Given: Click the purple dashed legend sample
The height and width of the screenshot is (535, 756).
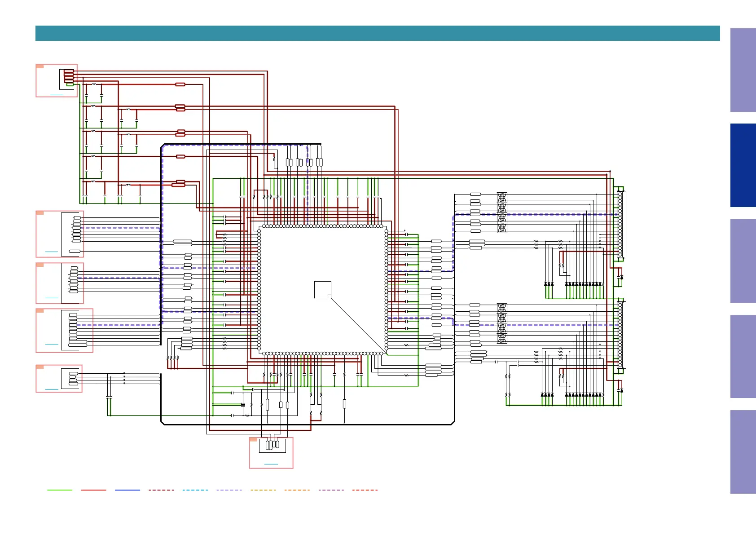Looking at the screenshot, I should pyautogui.click(x=331, y=490).
